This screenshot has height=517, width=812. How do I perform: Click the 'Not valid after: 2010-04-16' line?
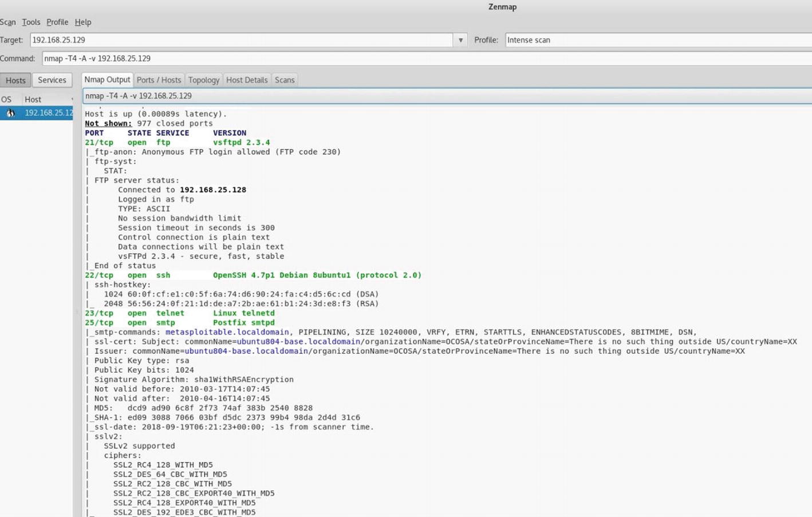(178, 398)
